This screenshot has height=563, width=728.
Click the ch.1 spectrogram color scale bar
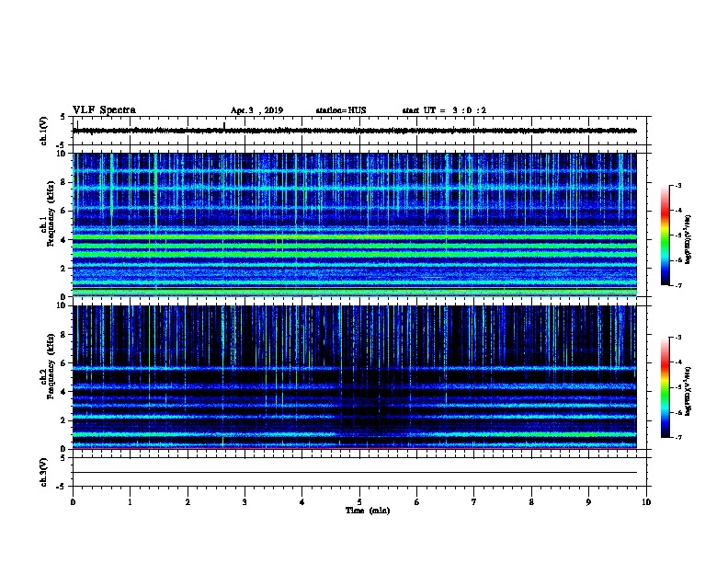coord(665,236)
